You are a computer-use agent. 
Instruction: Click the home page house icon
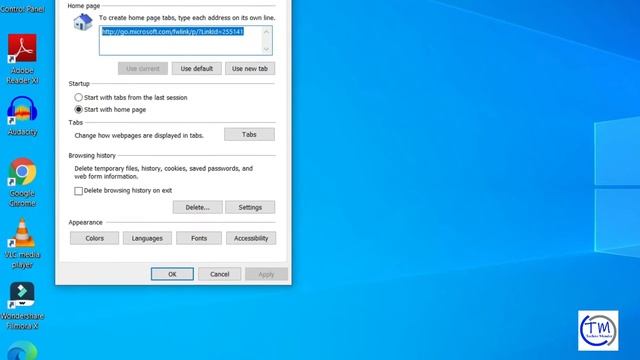pos(83,22)
